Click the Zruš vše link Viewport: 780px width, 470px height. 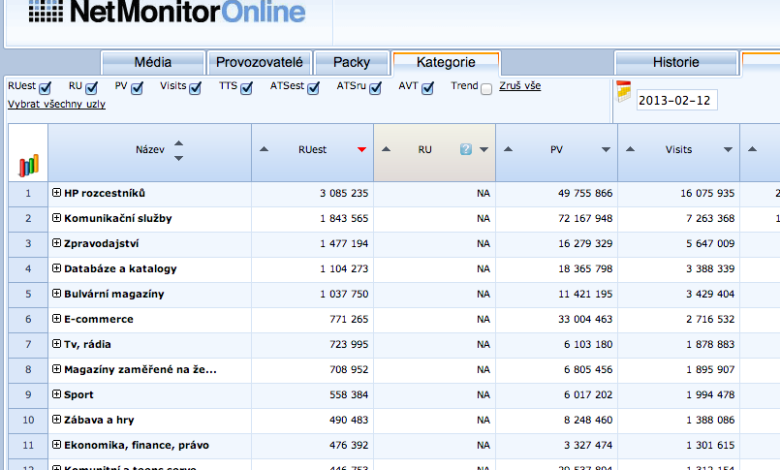pyautogui.click(x=520, y=86)
